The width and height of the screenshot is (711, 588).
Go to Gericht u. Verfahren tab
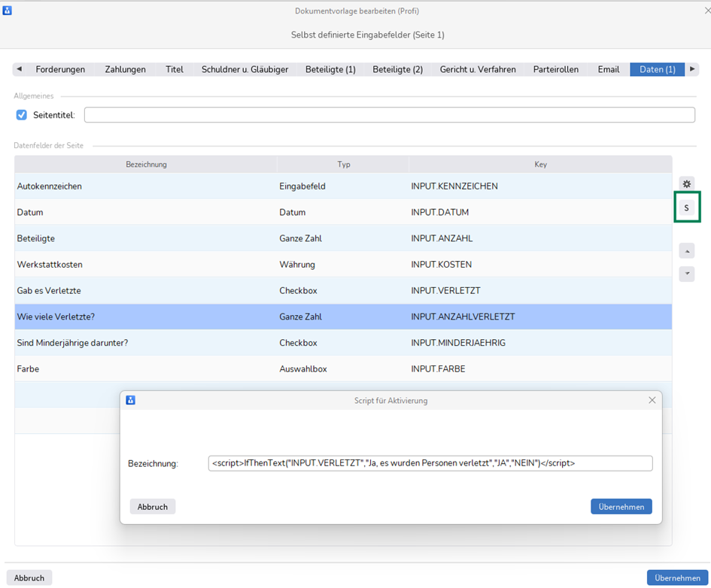478,69
